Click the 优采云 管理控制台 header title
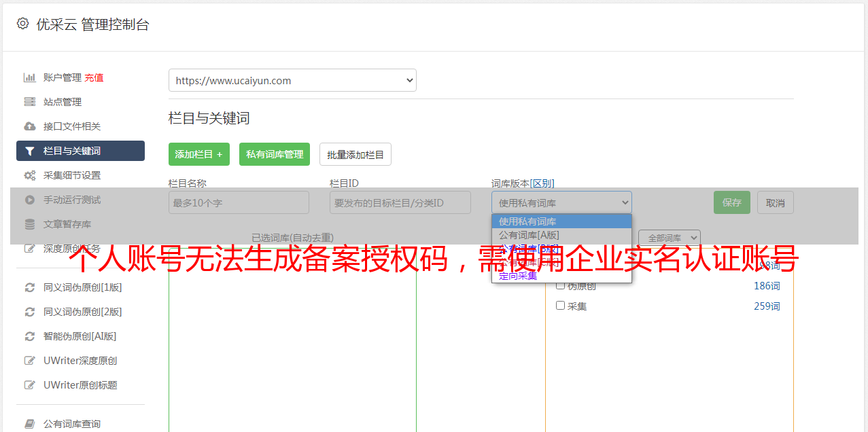Screen dimensions: 868x432 click(92, 24)
